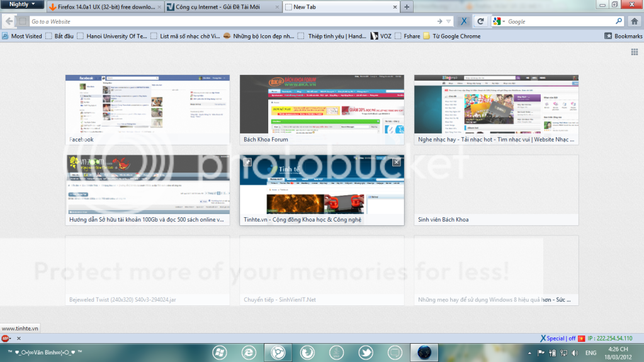Remove the Tinhte.vn tile with X
Viewport: 644px width, 362px height.
(x=396, y=162)
